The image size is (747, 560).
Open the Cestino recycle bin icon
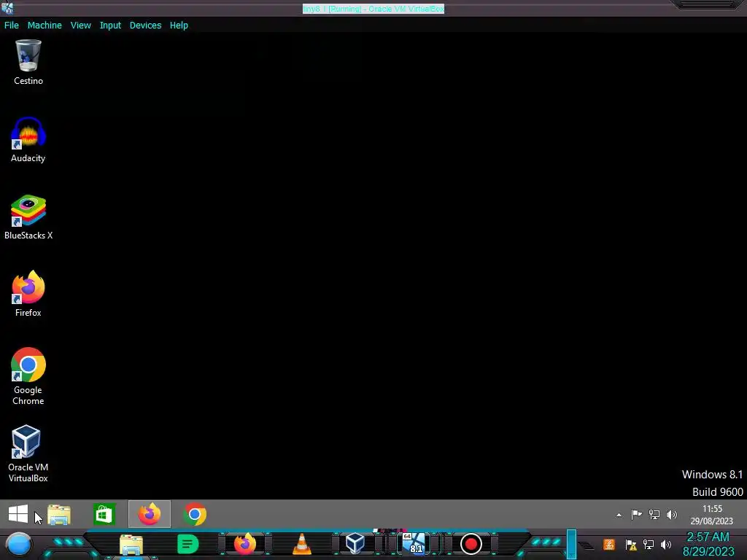pyautogui.click(x=28, y=63)
